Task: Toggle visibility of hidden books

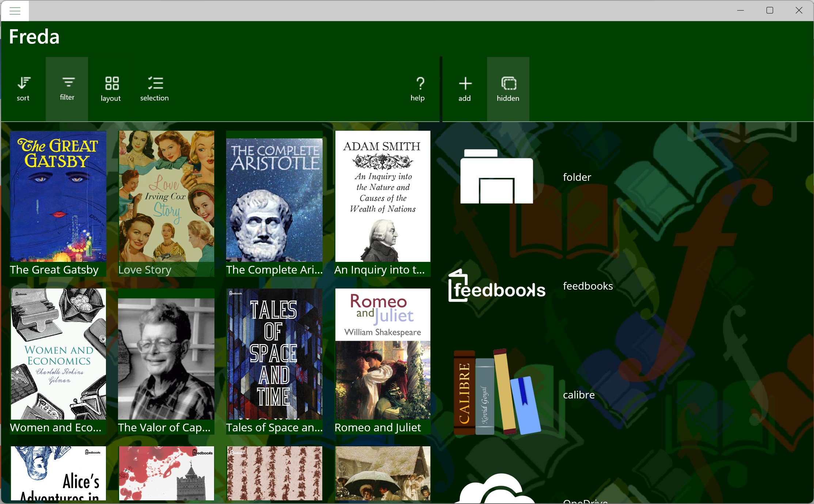Action: coord(508,88)
